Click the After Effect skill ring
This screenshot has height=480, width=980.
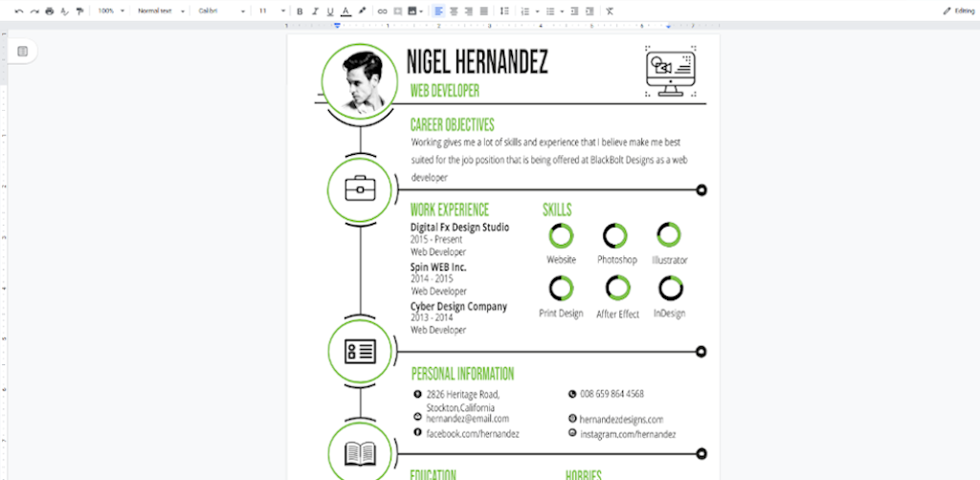(618, 288)
